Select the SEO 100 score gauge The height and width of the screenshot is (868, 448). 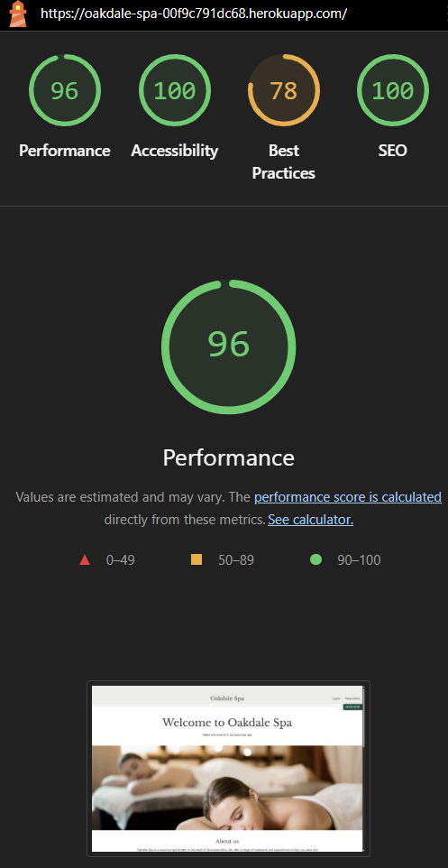click(x=393, y=90)
